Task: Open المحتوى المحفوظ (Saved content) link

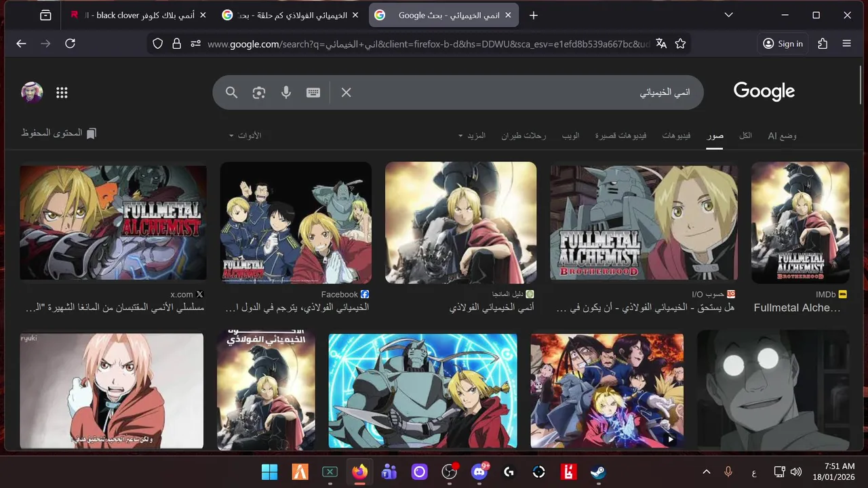Action: pos(59,133)
